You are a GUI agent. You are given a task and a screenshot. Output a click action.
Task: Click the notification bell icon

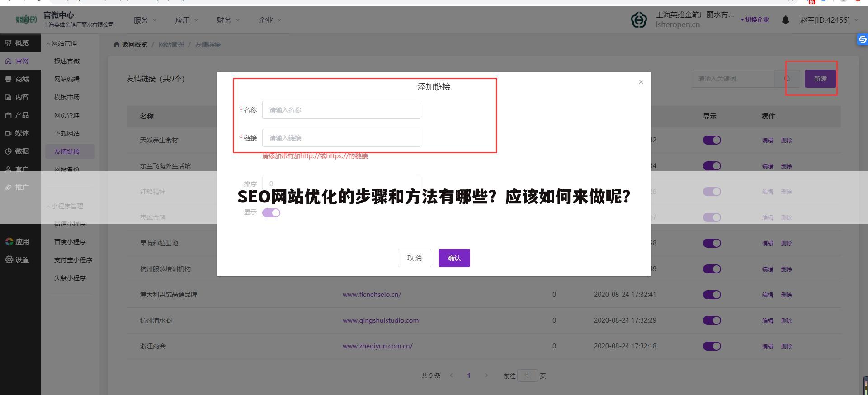pyautogui.click(x=786, y=20)
